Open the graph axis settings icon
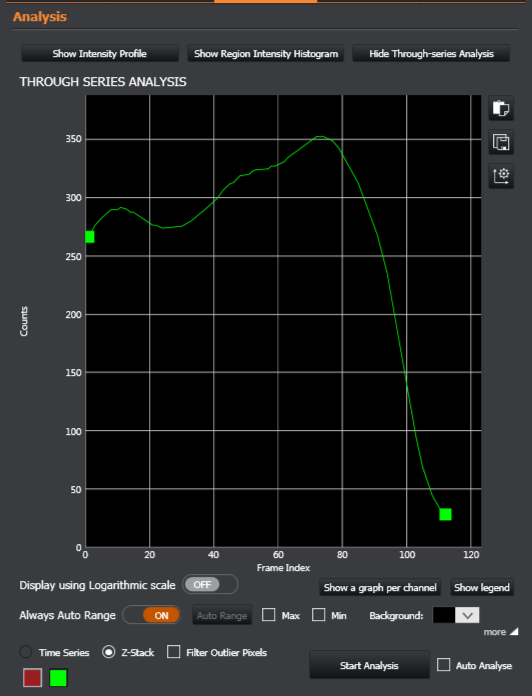This screenshot has width=532, height=696. pyautogui.click(x=501, y=176)
